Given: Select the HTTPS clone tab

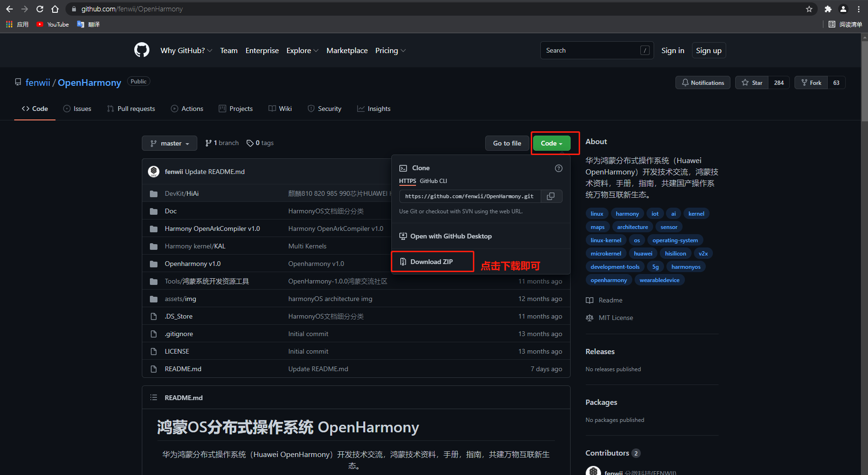Looking at the screenshot, I should 407,181.
